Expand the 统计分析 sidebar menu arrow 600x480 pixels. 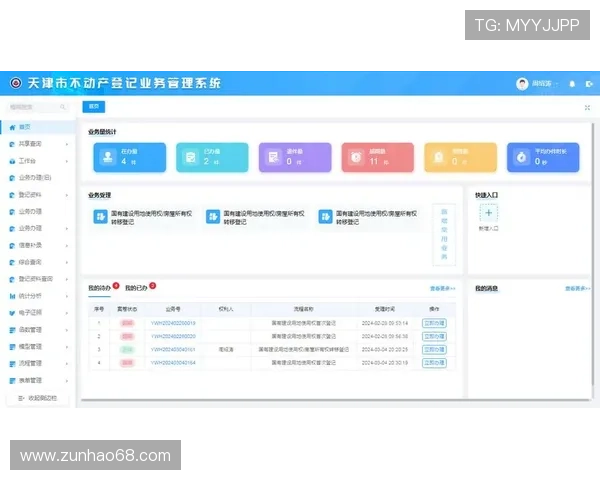(67, 296)
